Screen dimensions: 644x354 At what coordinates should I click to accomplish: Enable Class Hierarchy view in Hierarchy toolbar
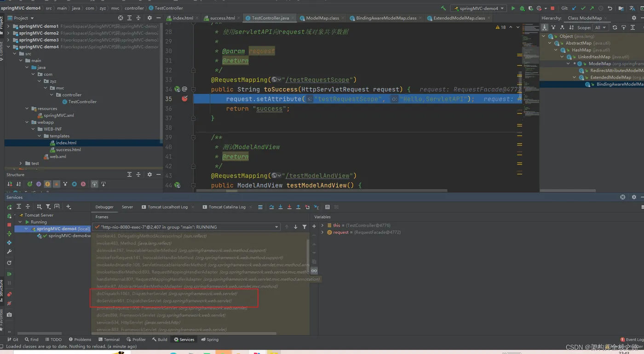point(545,27)
